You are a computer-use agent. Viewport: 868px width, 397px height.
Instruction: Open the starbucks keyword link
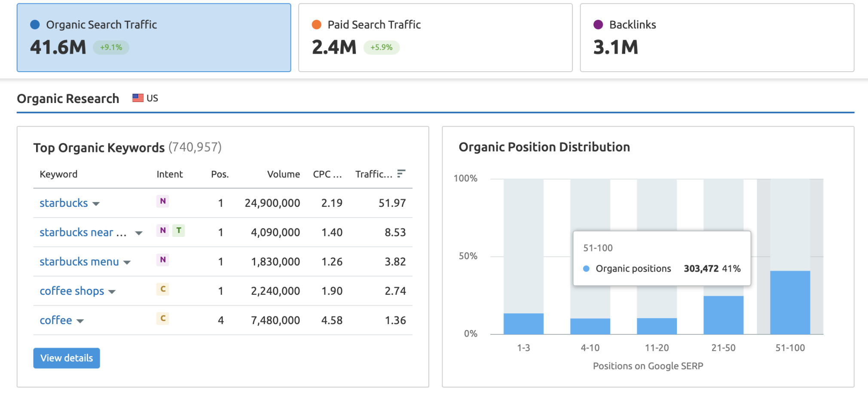tap(64, 203)
